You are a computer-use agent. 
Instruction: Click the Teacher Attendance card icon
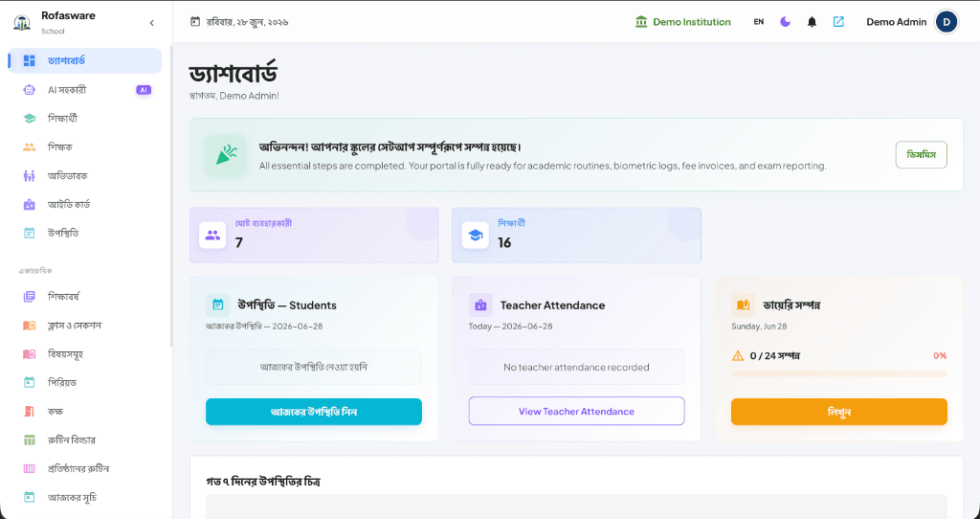click(x=480, y=305)
